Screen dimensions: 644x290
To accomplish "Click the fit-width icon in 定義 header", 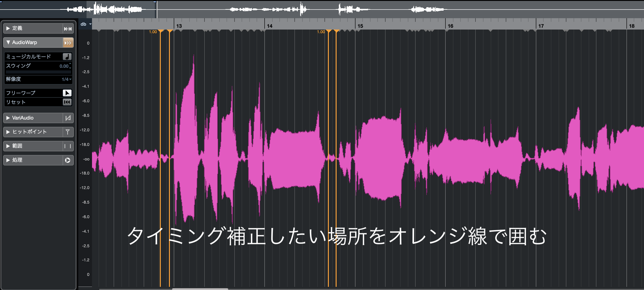I will pyautogui.click(x=68, y=29).
